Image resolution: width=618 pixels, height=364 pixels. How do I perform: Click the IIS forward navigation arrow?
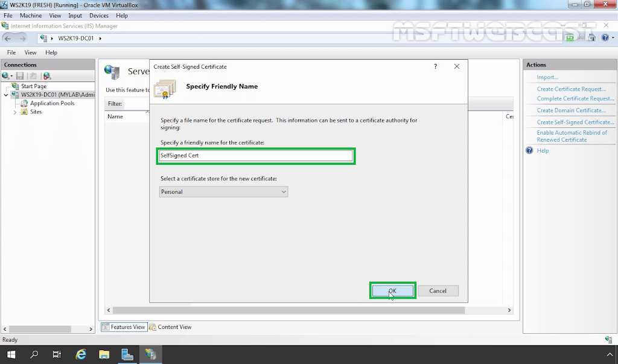click(22, 38)
